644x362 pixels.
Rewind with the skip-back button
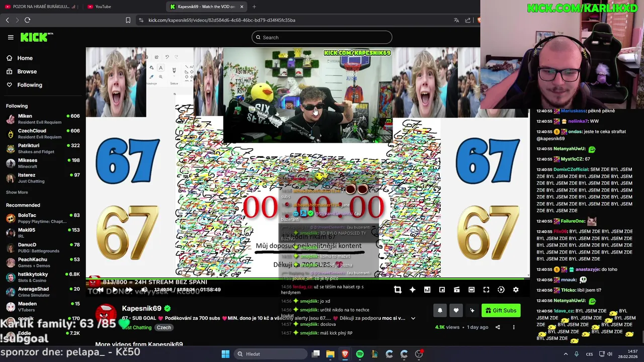(100, 290)
